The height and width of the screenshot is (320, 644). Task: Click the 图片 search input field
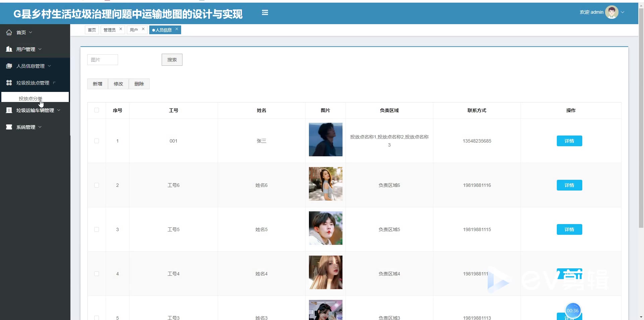point(102,60)
